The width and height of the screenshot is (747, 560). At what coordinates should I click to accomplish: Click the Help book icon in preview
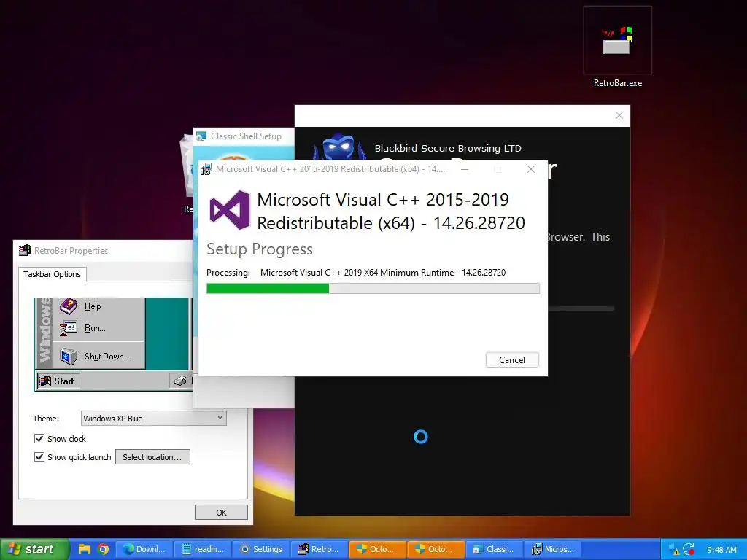69,306
